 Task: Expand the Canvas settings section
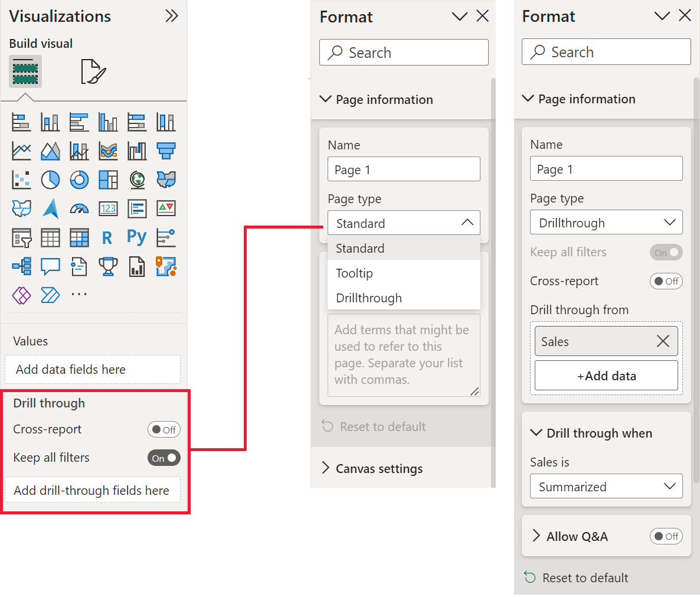[x=379, y=468]
